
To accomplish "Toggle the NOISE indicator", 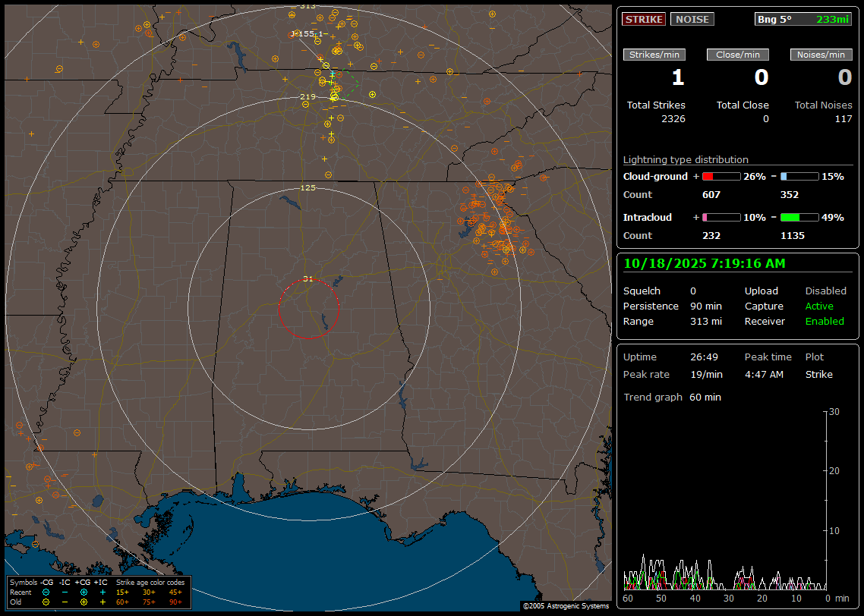I will tap(692, 19).
